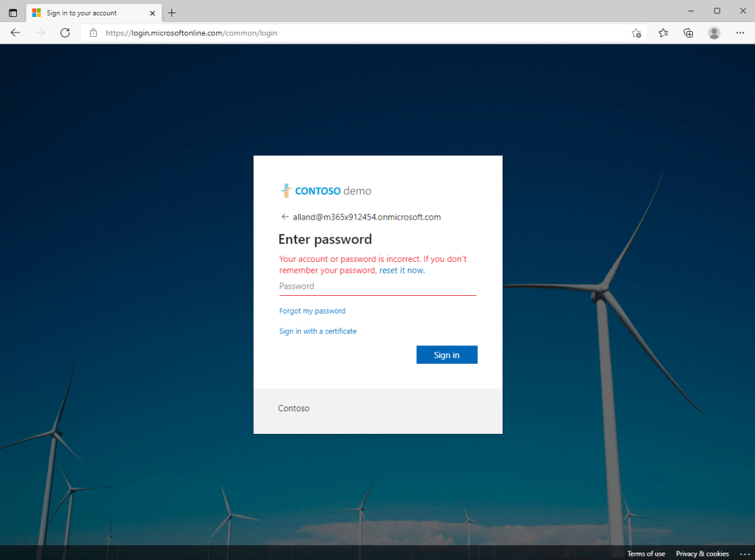Choose 'Sign in with a certificate'

tap(317, 331)
